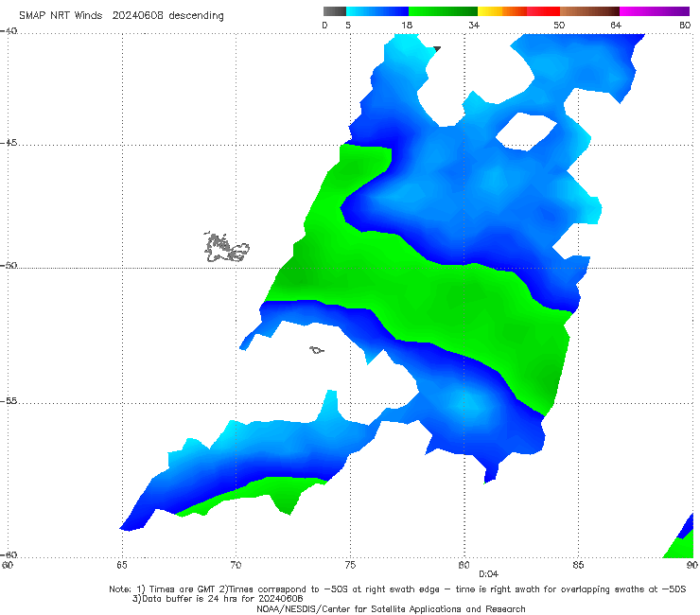Click the title 'SMAP NRT Winds 20240608 descending'
Screen dimensions: 700x615
(x=121, y=16)
